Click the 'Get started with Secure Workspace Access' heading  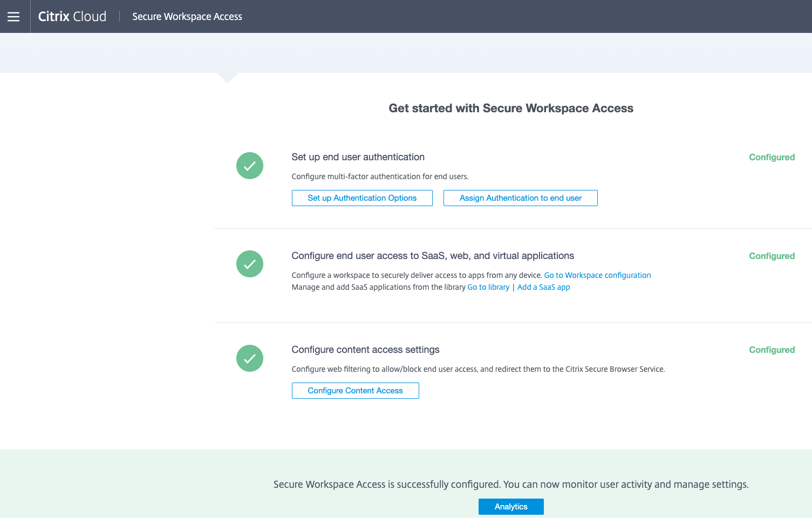point(511,108)
